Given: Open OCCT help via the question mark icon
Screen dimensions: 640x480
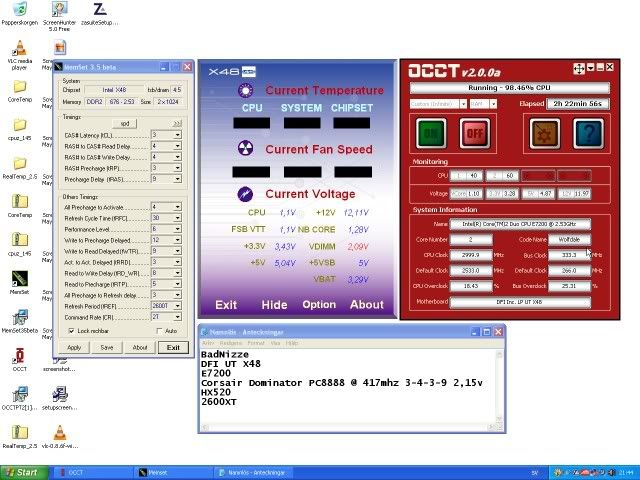Looking at the screenshot, I should [589, 131].
